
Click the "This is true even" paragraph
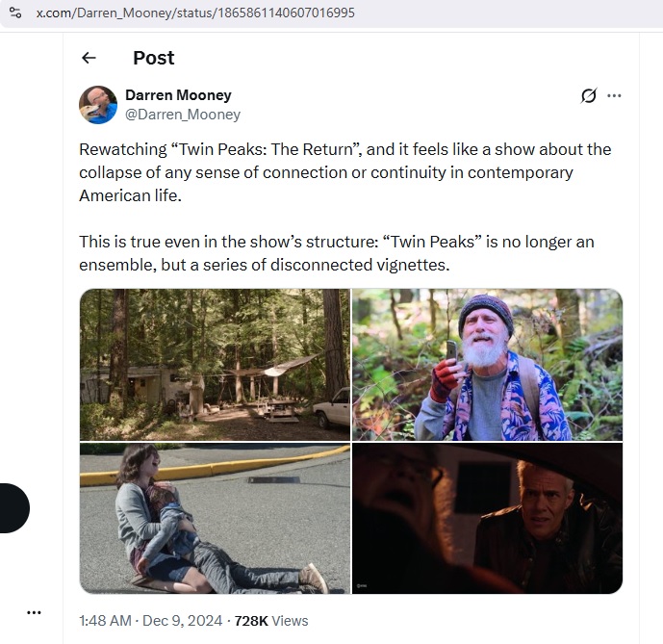(344, 253)
